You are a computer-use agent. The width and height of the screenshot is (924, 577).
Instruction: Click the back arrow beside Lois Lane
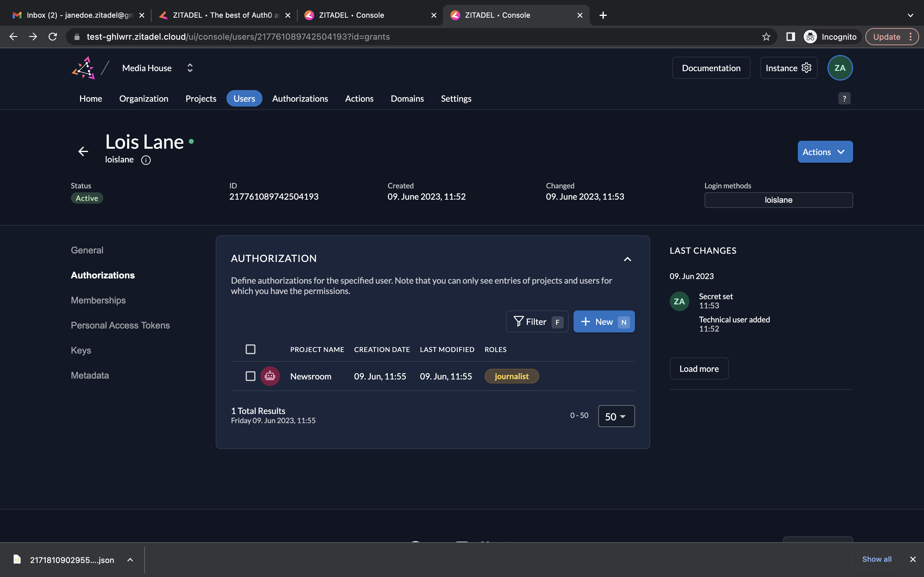(x=83, y=151)
